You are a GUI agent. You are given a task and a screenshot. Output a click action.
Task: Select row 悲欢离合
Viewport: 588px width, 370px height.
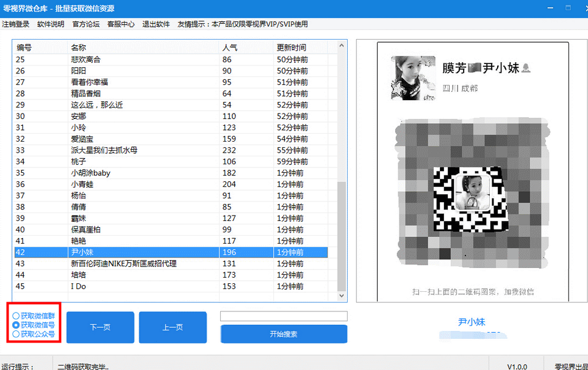(x=171, y=60)
